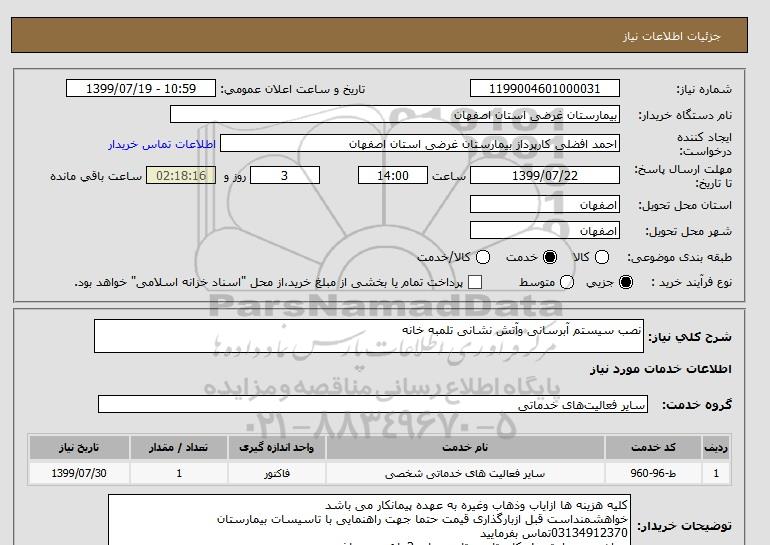The width and height of the screenshot is (770, 545).
Task: Click the واحد اندازه گیری column header
Action: pyautogui.click(x=276, y=448)
